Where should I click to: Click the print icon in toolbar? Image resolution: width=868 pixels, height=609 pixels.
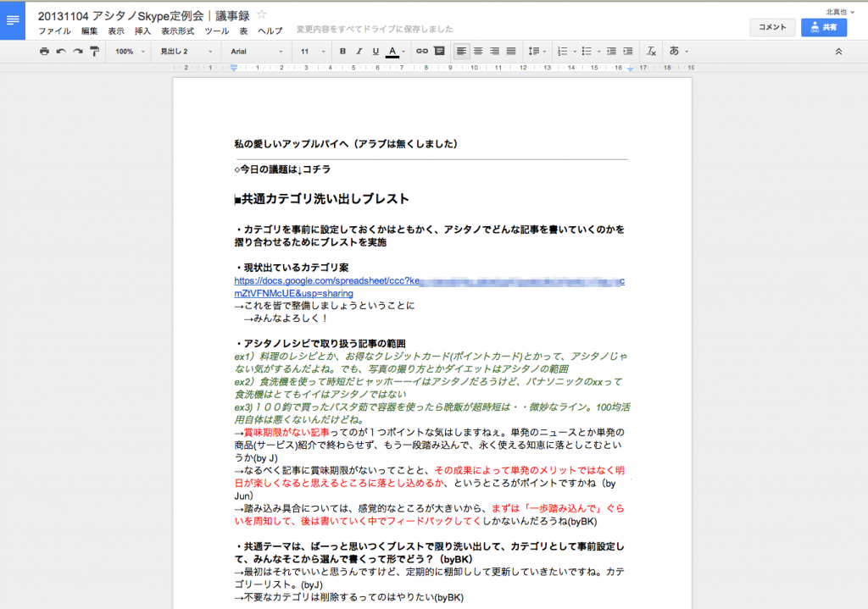click(44, 52)
